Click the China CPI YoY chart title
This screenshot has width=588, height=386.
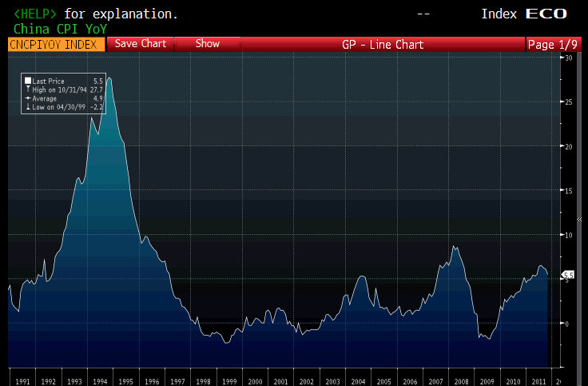tap(59, 28)
